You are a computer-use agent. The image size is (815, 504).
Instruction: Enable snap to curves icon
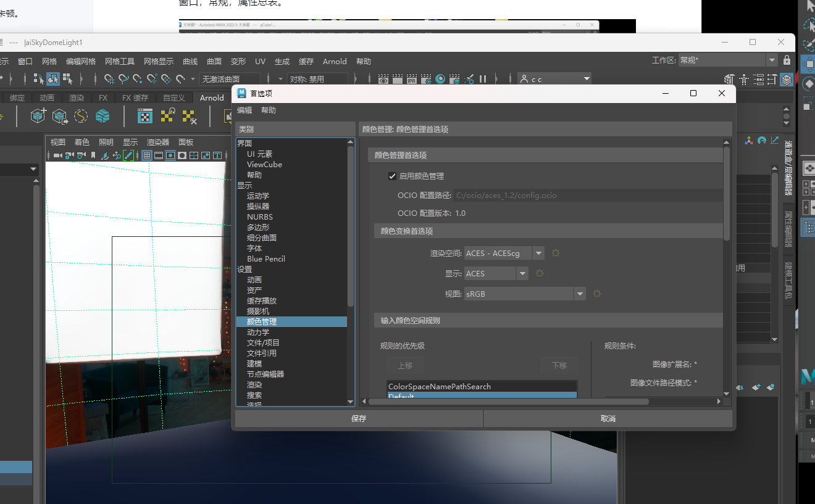pos(123,79)
